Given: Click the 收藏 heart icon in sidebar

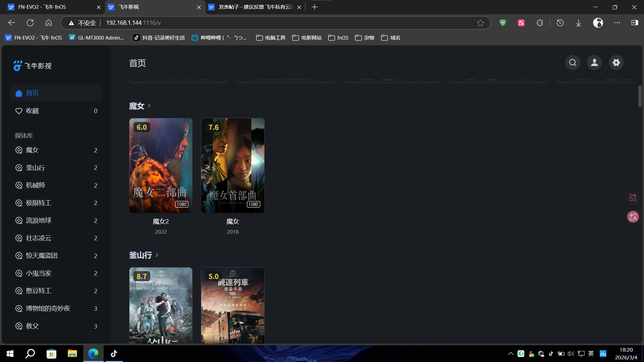Looking at the screenshot, I should [19, 111].
